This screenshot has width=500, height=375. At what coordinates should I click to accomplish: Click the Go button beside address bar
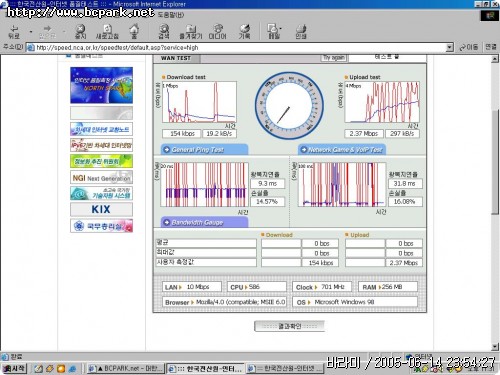click(x=468, y=48)
